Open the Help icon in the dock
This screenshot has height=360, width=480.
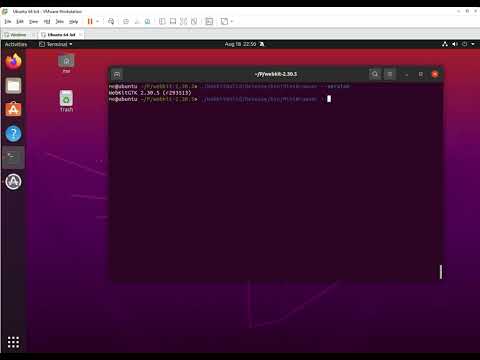tap(13, 133)
